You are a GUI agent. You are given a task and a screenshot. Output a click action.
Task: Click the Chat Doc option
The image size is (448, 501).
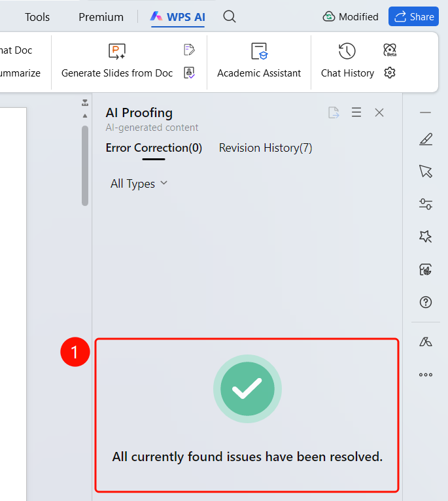pyautogui.click(x=16, y=50)
